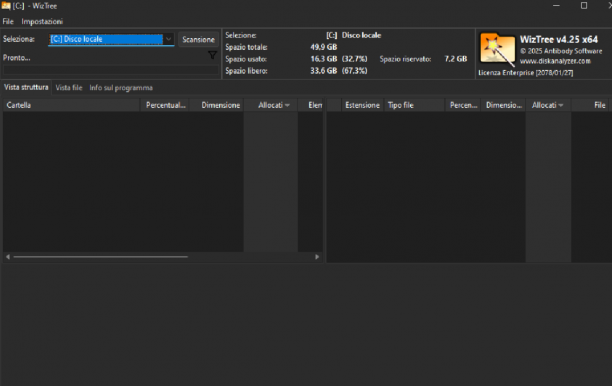Sort by Allocati column in folder pane

tap(271, 105)
